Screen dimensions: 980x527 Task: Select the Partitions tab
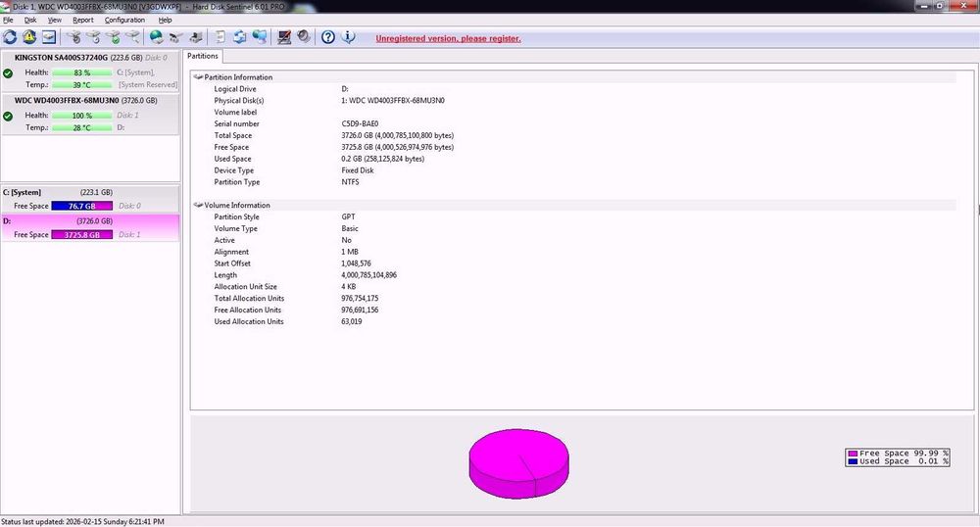203,56
